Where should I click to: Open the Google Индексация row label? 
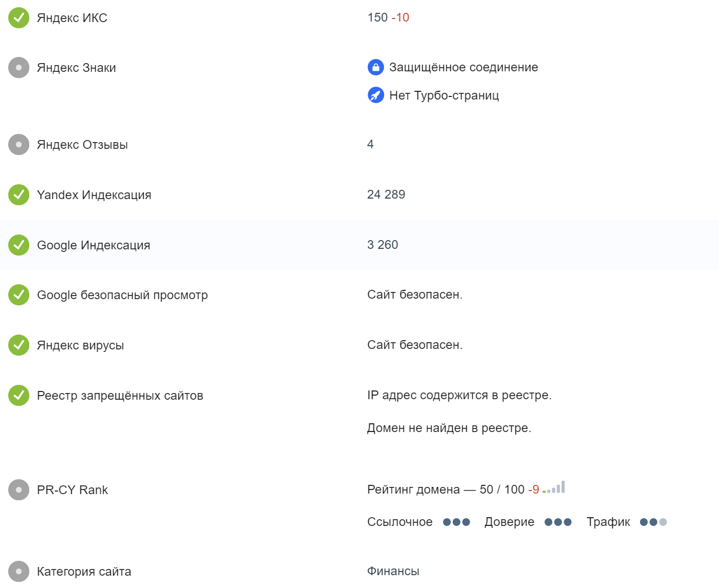(94, 245)
